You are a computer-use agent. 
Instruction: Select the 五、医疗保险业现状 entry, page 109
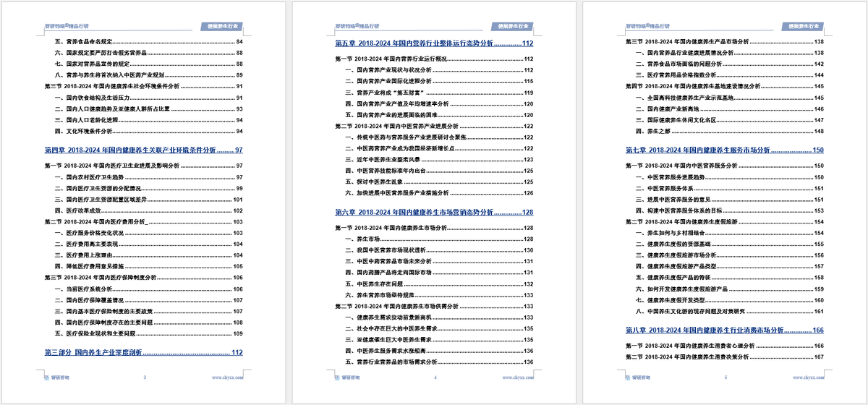point(148,334)
